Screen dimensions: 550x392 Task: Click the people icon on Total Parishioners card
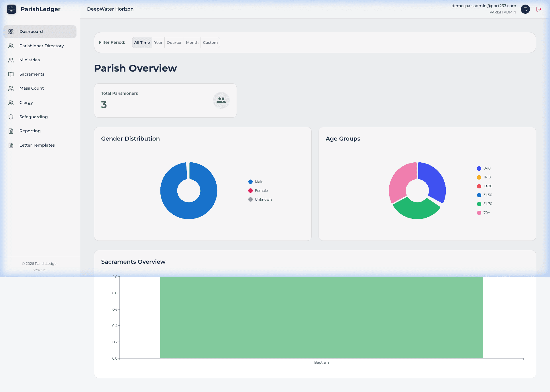pyautogui.click(x=221, y=100)
